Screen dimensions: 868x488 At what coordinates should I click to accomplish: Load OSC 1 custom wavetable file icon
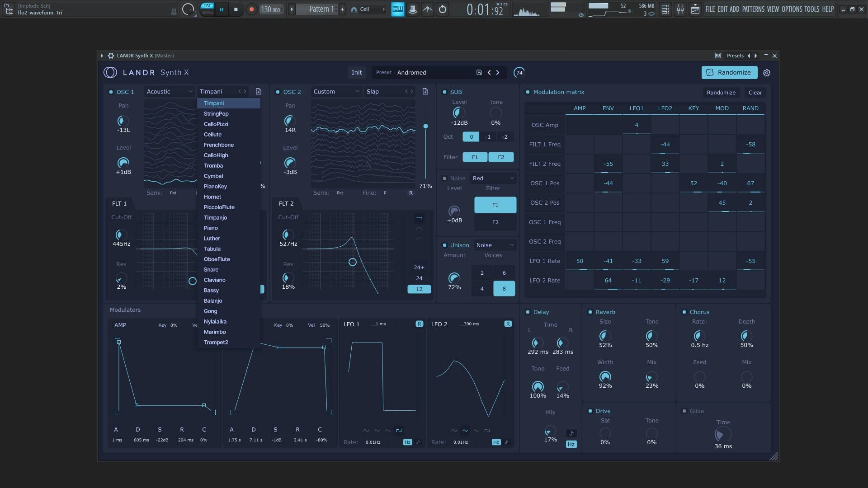coord(259,91)
